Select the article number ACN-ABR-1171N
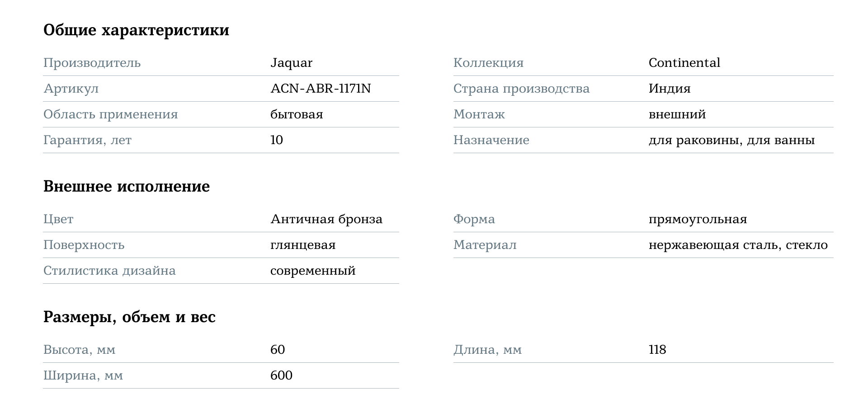This screenshot has height=408, width=868. tap(321, 89)
